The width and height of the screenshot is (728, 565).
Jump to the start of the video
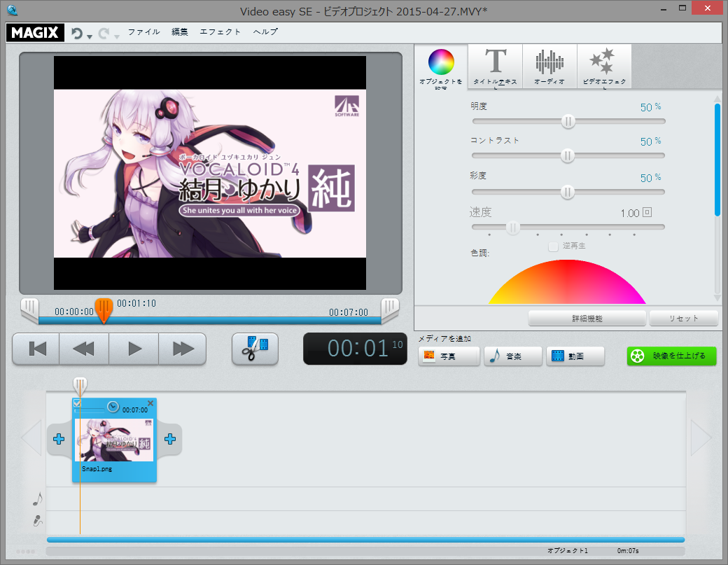tap(36, 349)
